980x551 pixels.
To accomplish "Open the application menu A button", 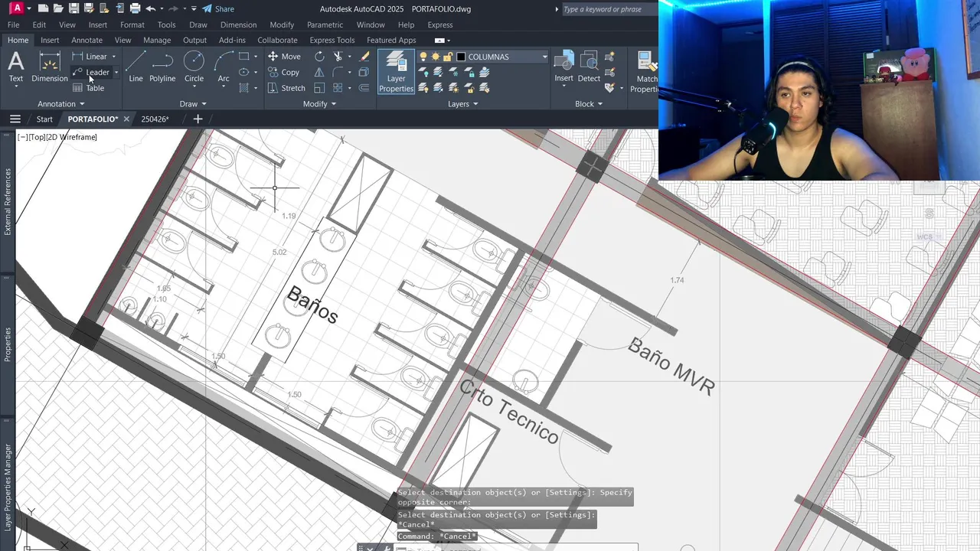I will tap(17, 9).
